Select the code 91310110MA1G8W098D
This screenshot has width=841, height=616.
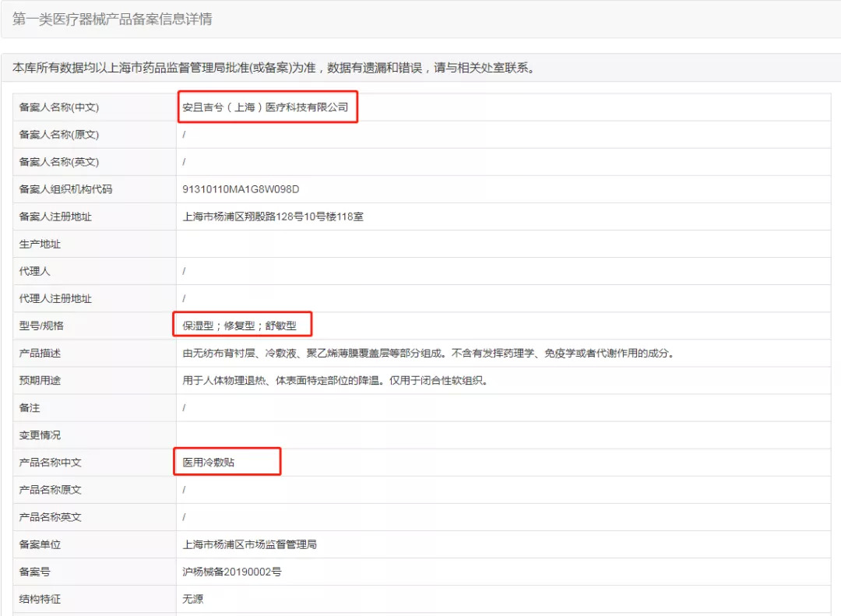tap(241, 189)
